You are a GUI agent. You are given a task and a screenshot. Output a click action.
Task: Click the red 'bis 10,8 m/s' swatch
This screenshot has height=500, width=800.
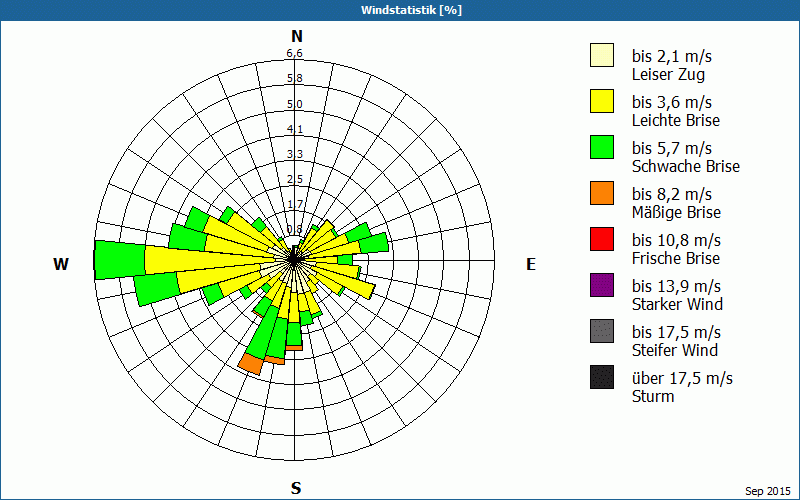(x=602, y=239)
